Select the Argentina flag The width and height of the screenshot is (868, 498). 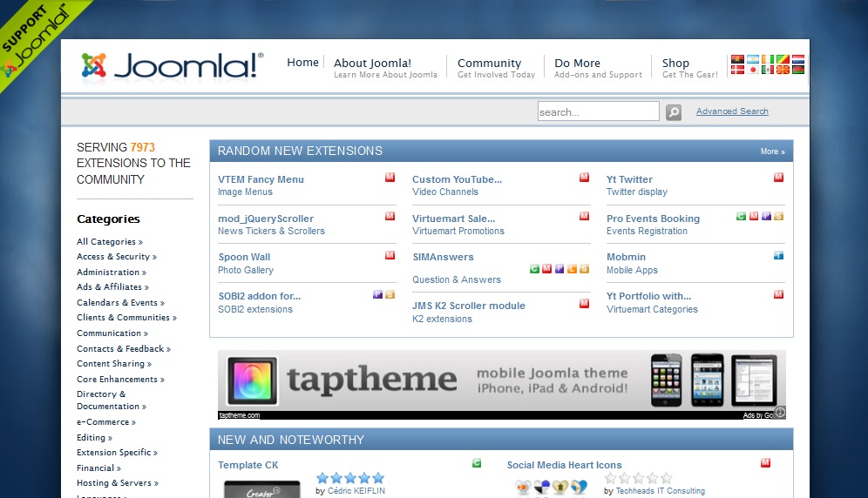(x=752, y=59)
